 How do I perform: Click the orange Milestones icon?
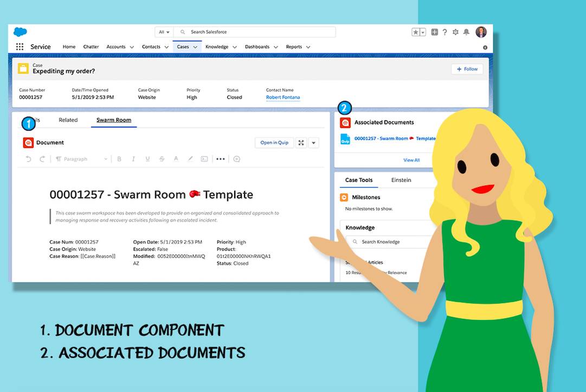pyautogui.click(x=344, y=197)
